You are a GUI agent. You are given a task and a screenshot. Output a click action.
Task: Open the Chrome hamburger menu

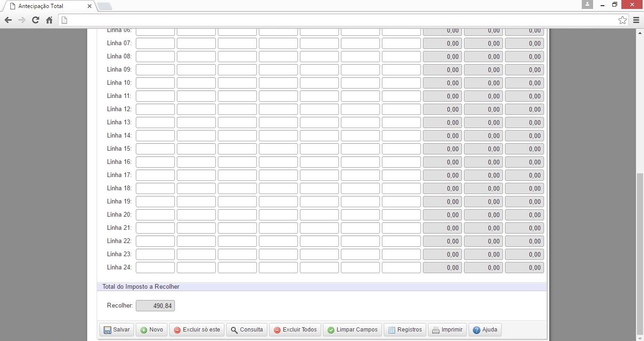(x=636, y=20)
